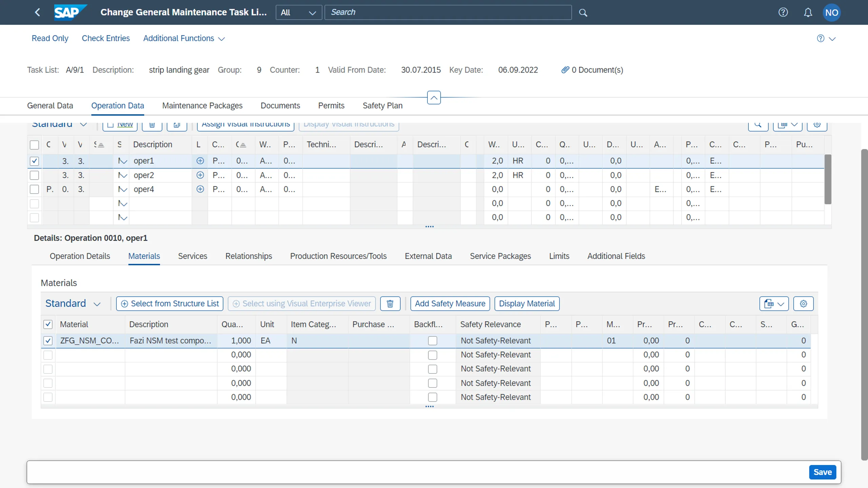868x488 pixels.
Task: Click the notifications bell icon
Action: click(x=808, y=12)
